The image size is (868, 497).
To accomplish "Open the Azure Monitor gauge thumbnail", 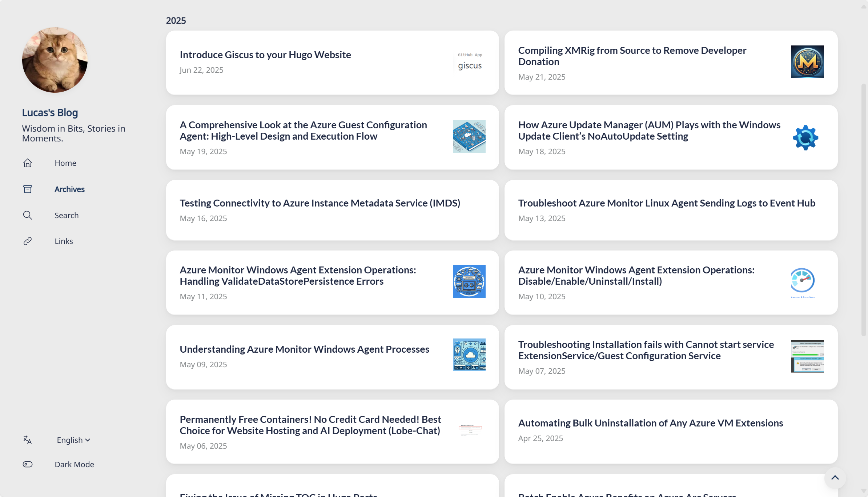I will point(803,282).
